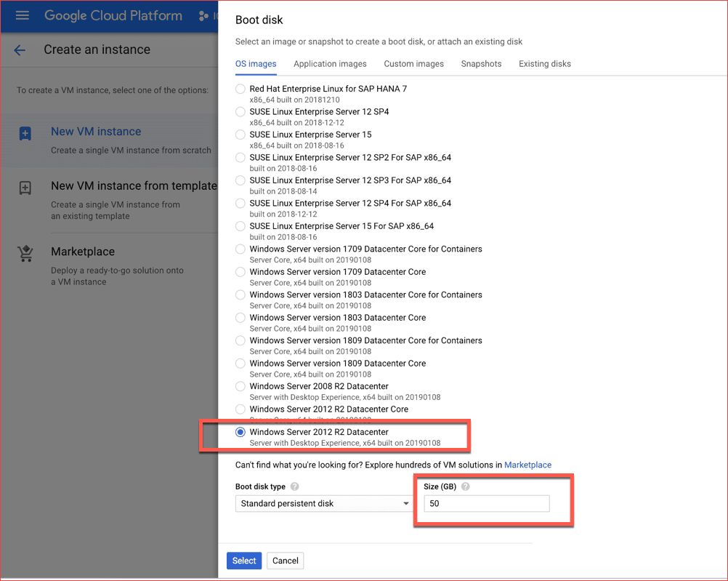Open the Size (GB) help tooltip

(x=465, y=486)
